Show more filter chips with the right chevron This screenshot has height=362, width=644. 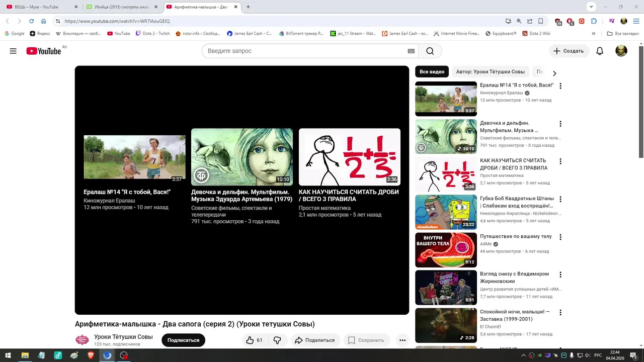[x=554, y=73]
